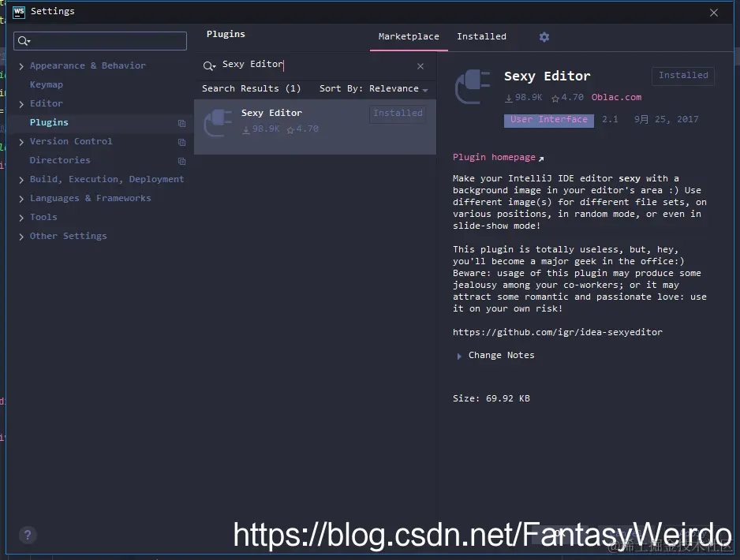Switch to the Installed tab
The width and height of the screenshot is (740, 560).
[481, 36]
